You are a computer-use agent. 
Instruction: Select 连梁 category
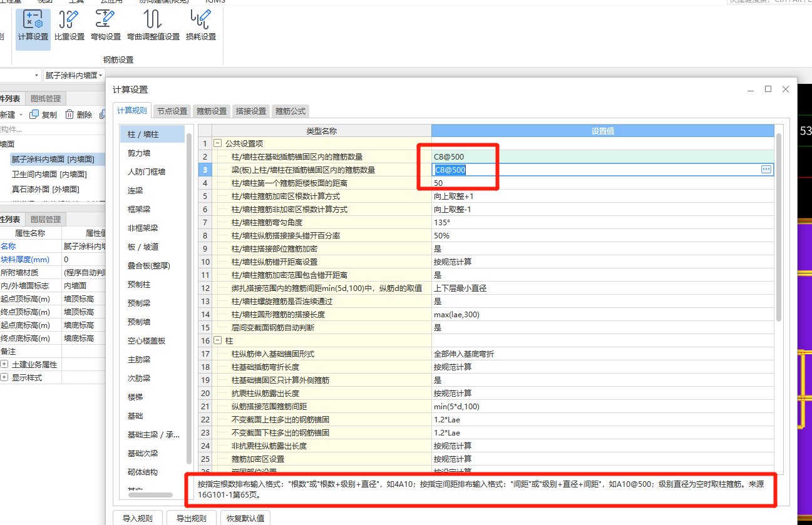[152, 190]
